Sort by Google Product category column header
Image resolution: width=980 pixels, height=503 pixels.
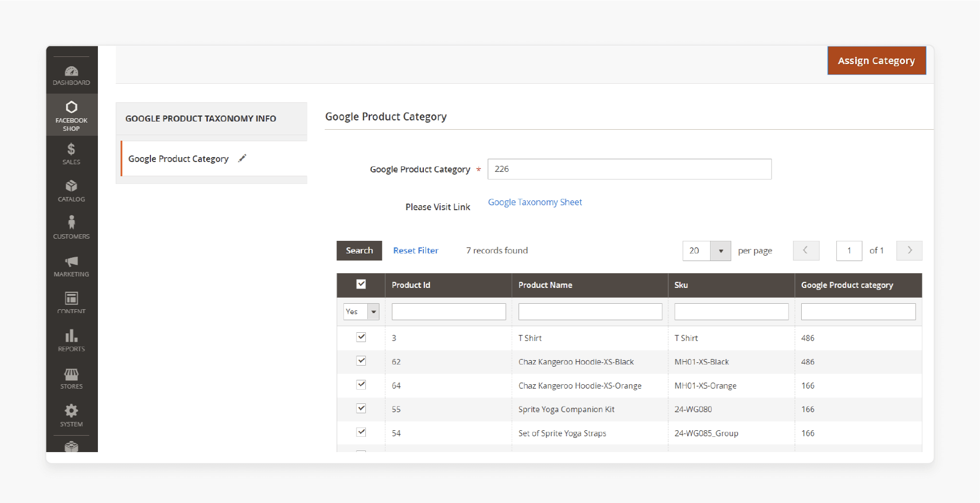point(859,285)
